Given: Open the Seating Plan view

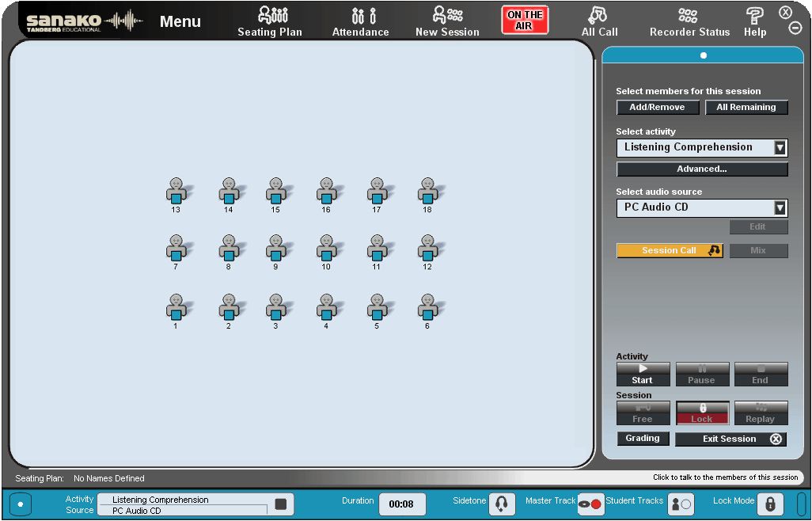Looking at the screenshot, I should click(269, 21).
